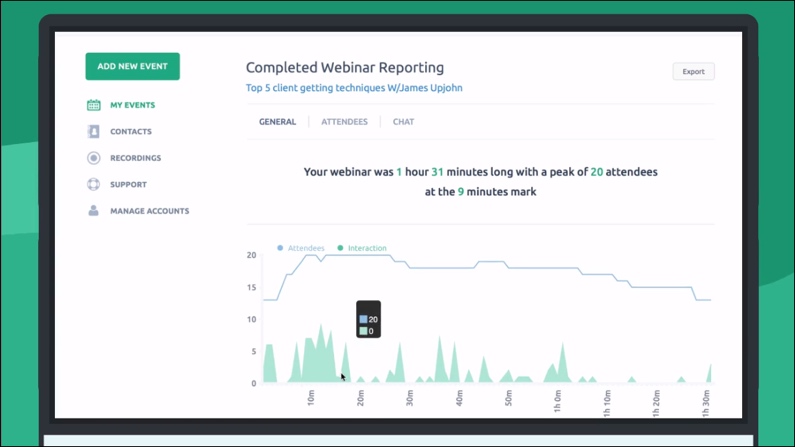Click the 40m label on chart axis

tap(459, 397)
